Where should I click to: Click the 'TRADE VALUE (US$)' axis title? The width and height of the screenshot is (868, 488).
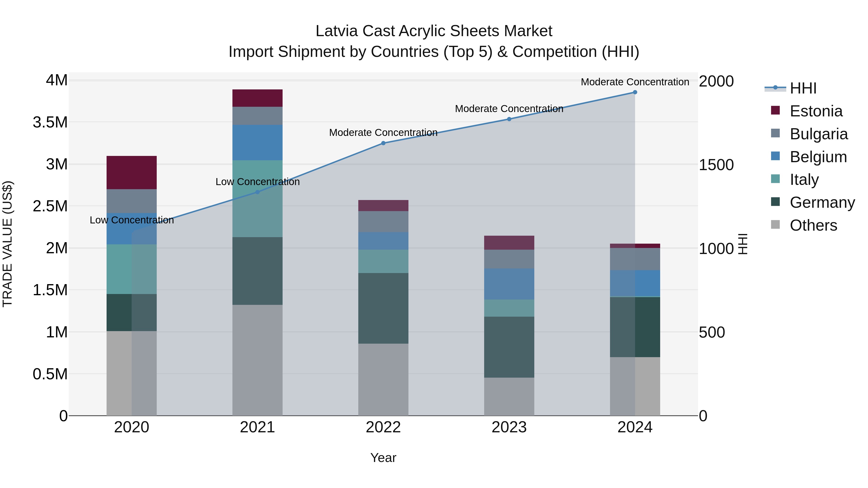coord(7,244)
